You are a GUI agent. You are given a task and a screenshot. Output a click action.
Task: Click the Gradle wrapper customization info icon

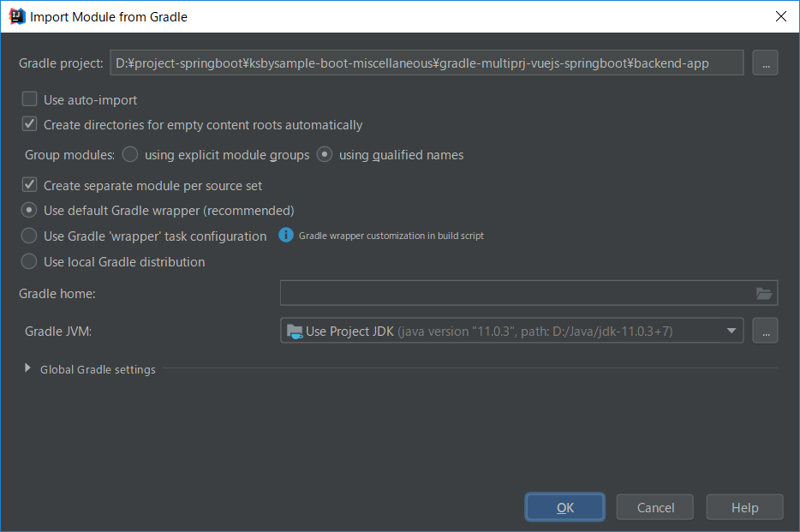[286, 235]
